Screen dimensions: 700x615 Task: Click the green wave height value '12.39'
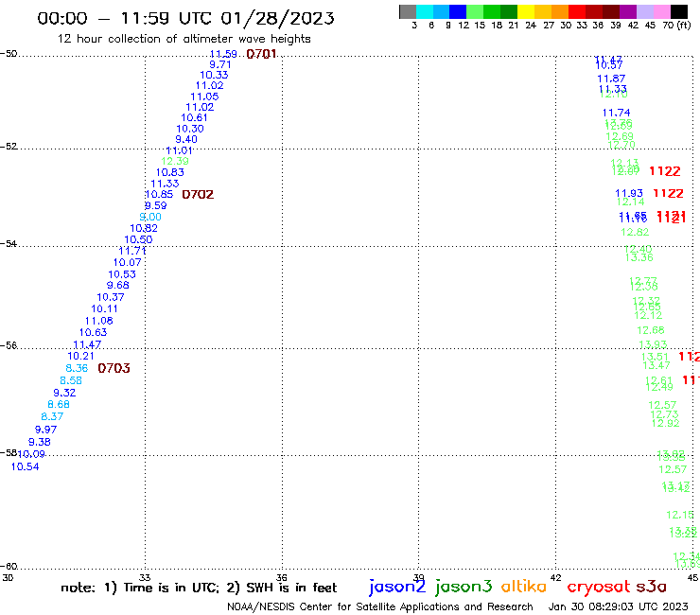tap(175, 161)
